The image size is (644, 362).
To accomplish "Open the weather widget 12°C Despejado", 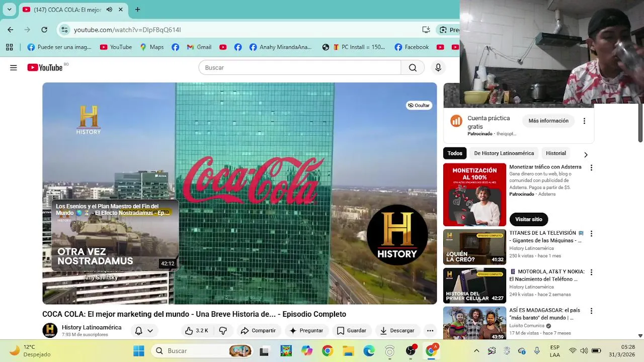I will (x=29, y=350).
